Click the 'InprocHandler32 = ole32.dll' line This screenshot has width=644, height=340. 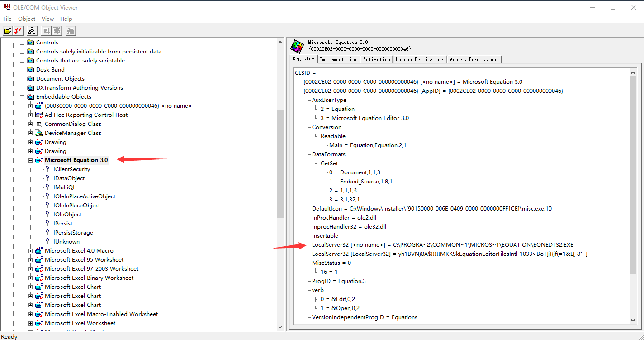(349, 227)
